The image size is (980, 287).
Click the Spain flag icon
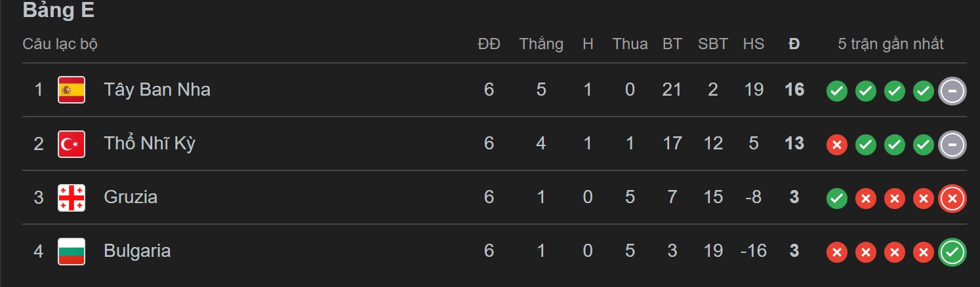[x=71, y=90]
